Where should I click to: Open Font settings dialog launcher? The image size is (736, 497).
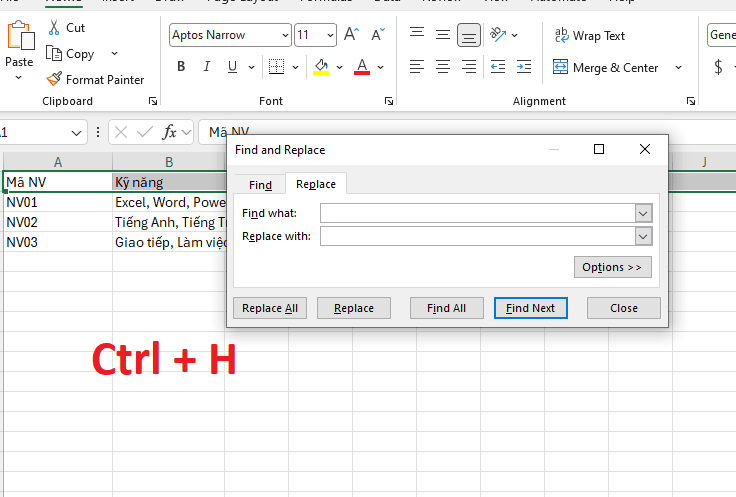tap(389, 101)
